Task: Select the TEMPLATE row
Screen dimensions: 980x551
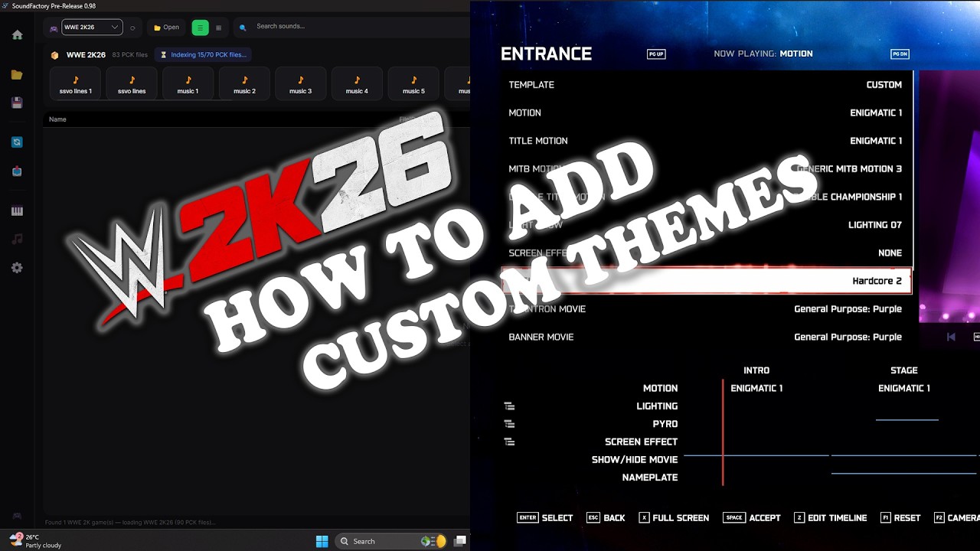Action: click(706, 85)
